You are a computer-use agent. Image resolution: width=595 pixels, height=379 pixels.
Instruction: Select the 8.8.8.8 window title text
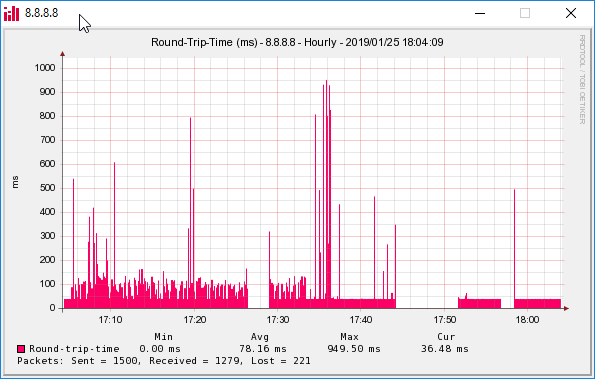tap(41, 13)
